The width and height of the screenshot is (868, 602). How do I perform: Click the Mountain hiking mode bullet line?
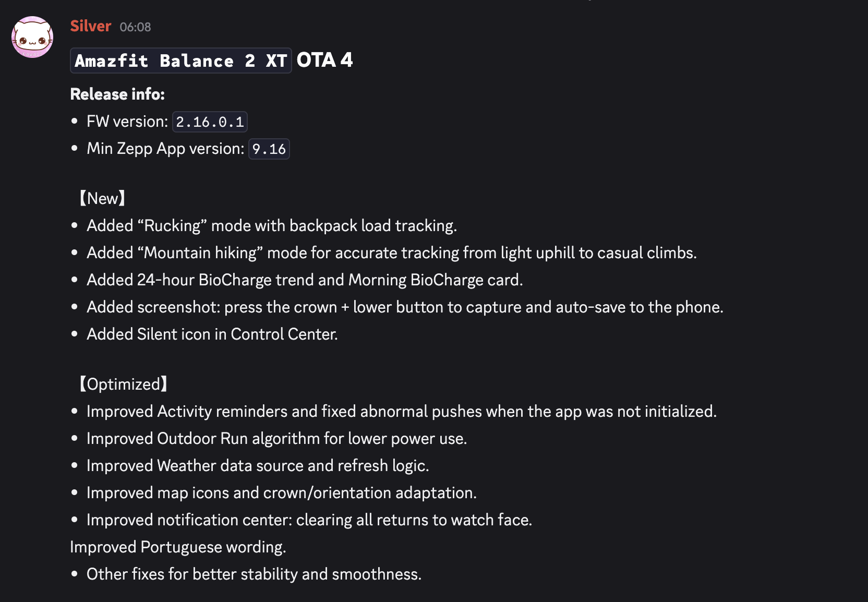coord(391,252)
